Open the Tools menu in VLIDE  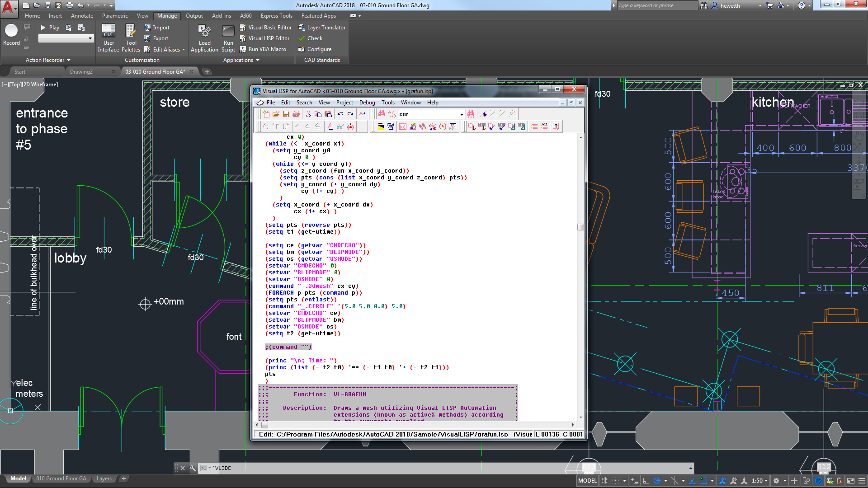coord(389,102)
